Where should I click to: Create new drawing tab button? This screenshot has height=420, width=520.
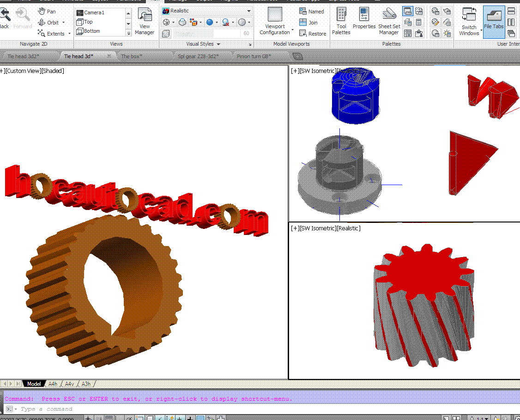pos(298,56)
